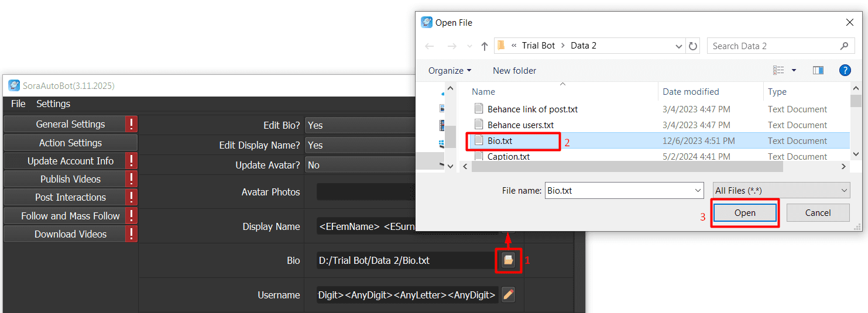The height and width of the screenshot is (313, 868).
Task: Click the Username pattern input field
Action: 407,295
